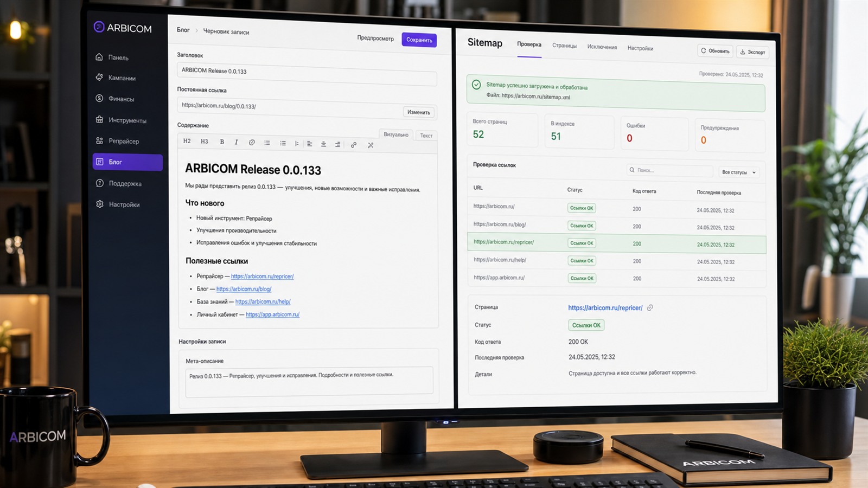Open the Инструменты sidebar icon
This screenshot has height=488, width=868.
(x=99, y=119)
